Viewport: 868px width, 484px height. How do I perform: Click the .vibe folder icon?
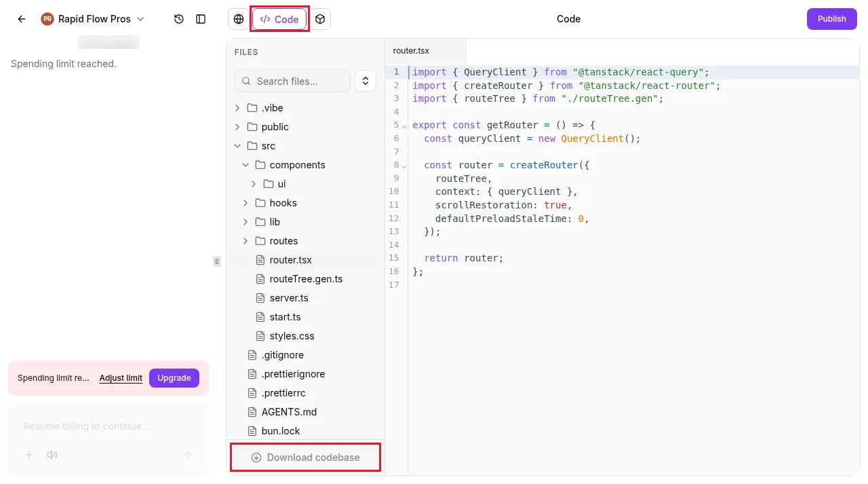pyautogui.click(x=252, y=108)
